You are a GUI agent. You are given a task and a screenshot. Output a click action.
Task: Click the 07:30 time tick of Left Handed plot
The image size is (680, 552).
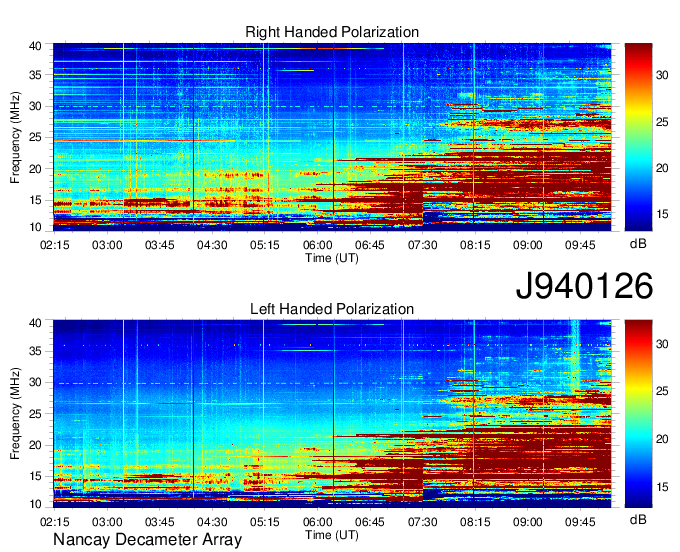(x=422, y=522)
